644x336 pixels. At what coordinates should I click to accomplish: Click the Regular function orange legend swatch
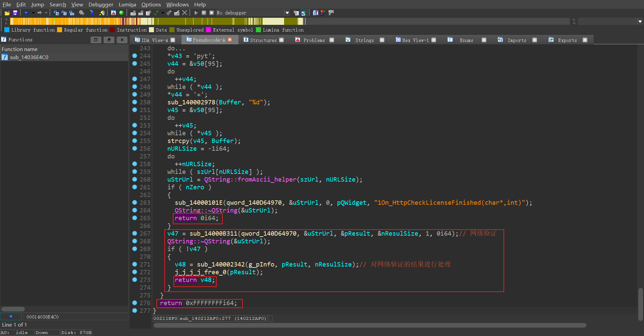point(60,30)
